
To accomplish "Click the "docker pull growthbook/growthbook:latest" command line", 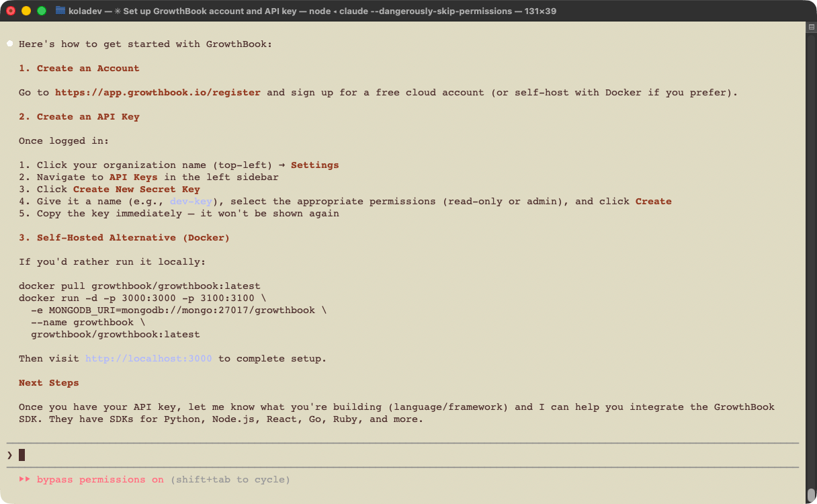I will click(139, 286).
